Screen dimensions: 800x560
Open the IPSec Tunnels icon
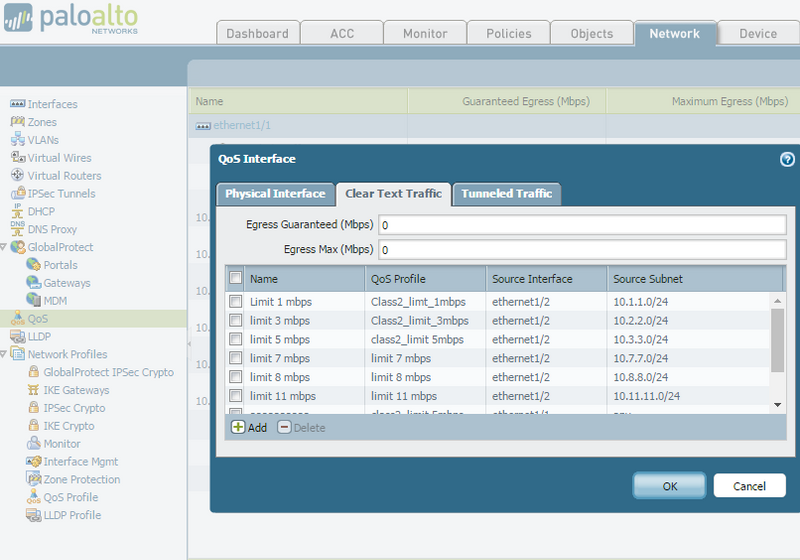click(x=18, y=194)
